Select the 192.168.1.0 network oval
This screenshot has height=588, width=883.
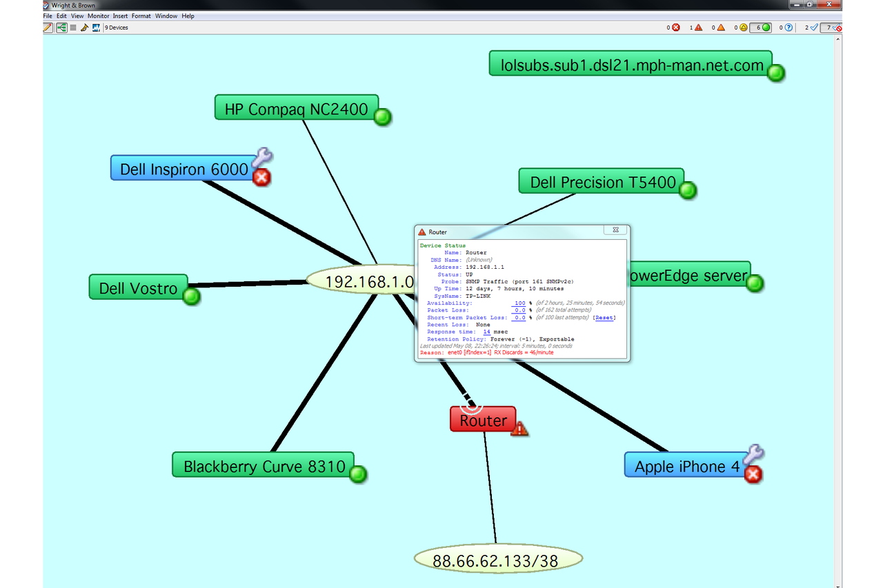point(361,281)
